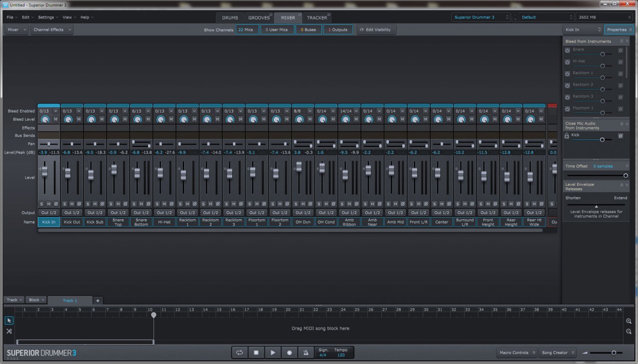Viewport: 638px width, 364px height.
Task: Click the lock icon beside Kick
Action: 567,135
